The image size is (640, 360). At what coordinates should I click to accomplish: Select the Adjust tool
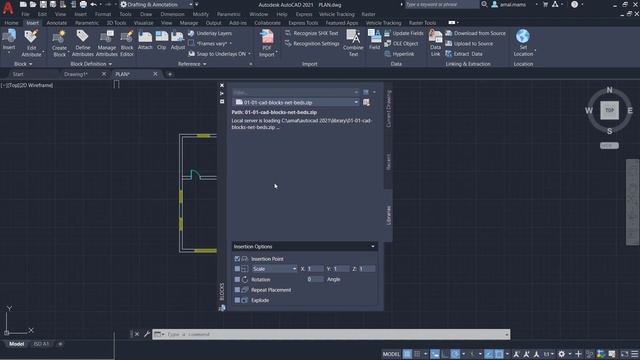(178, 40)
